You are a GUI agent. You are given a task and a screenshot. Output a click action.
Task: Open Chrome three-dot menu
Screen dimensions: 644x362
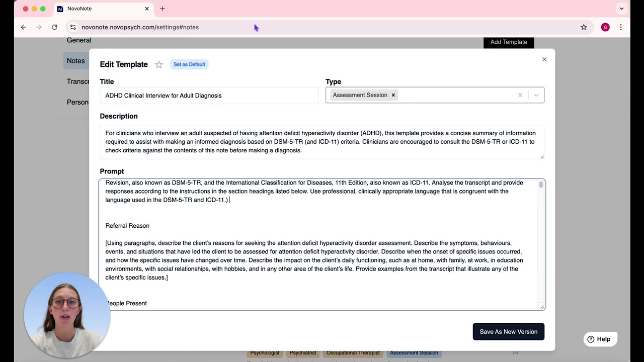point(621,27)
